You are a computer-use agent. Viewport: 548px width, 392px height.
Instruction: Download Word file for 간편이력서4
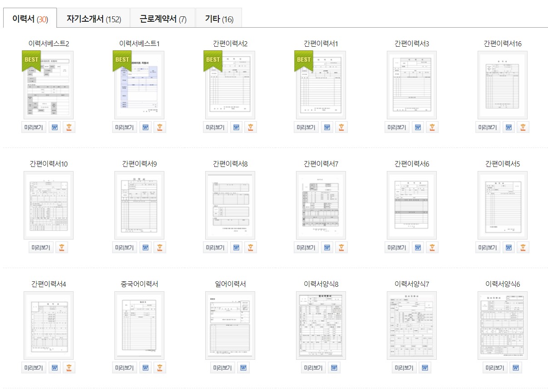[x=54, y=367]
